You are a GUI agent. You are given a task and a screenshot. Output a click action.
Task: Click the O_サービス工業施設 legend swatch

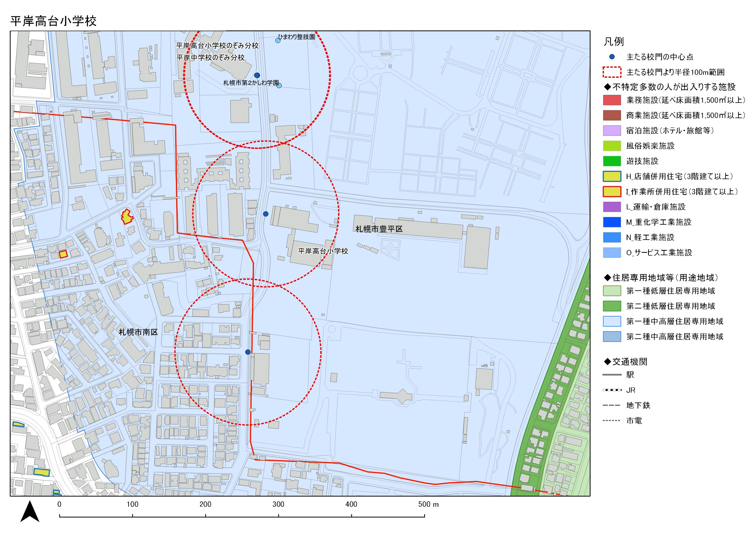click(612, 253)
